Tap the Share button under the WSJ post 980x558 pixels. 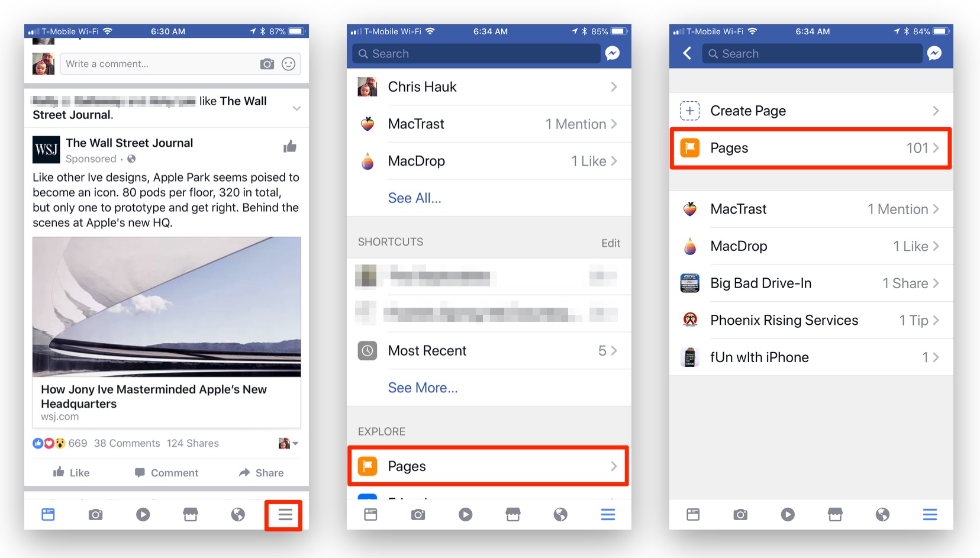coord(261,472)
